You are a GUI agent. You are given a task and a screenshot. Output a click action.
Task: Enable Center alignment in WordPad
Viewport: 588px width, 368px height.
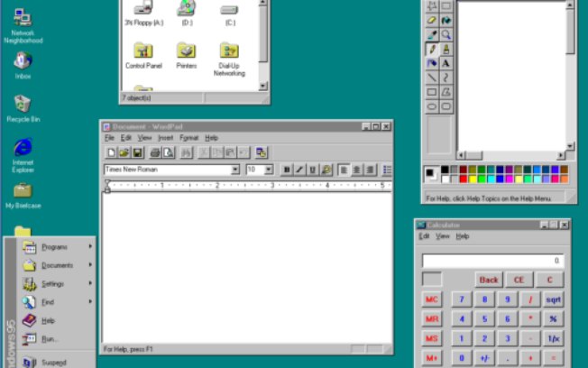click(356, 170)
